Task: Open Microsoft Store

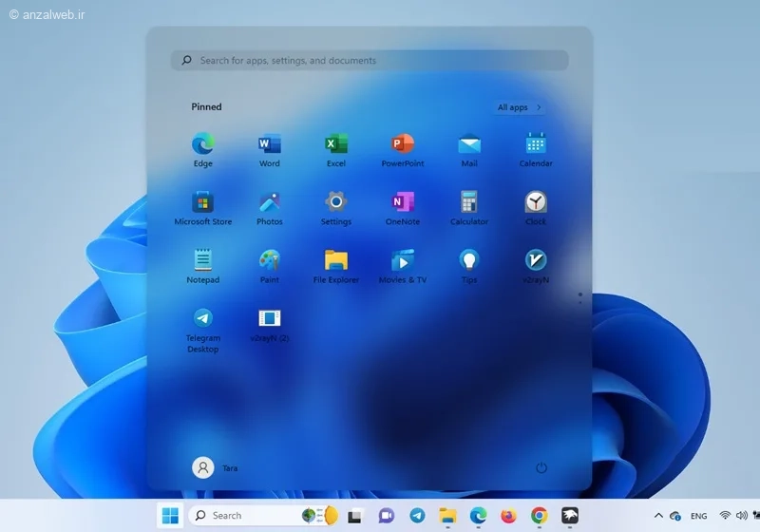Action: point(202,208)
